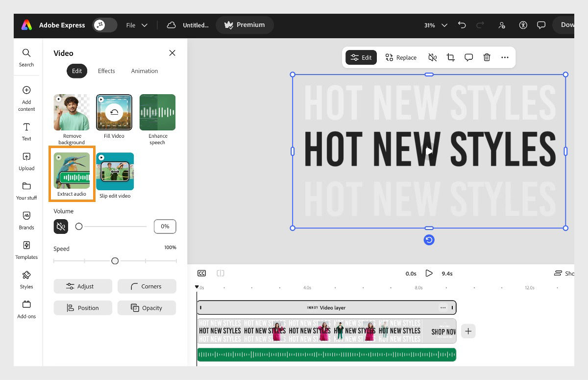Open Templates in the sidebar
Viewport: 588px width, 380px height.
pyautogui.click(x=26, y=250)
